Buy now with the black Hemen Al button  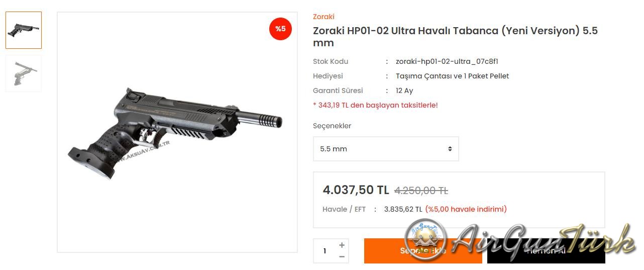[546, 251]
